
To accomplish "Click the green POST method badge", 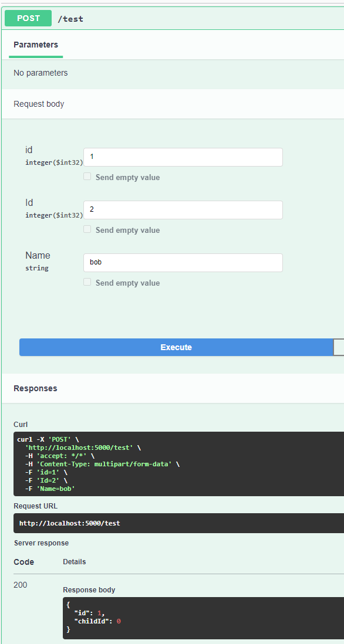I will click(28, 18).
